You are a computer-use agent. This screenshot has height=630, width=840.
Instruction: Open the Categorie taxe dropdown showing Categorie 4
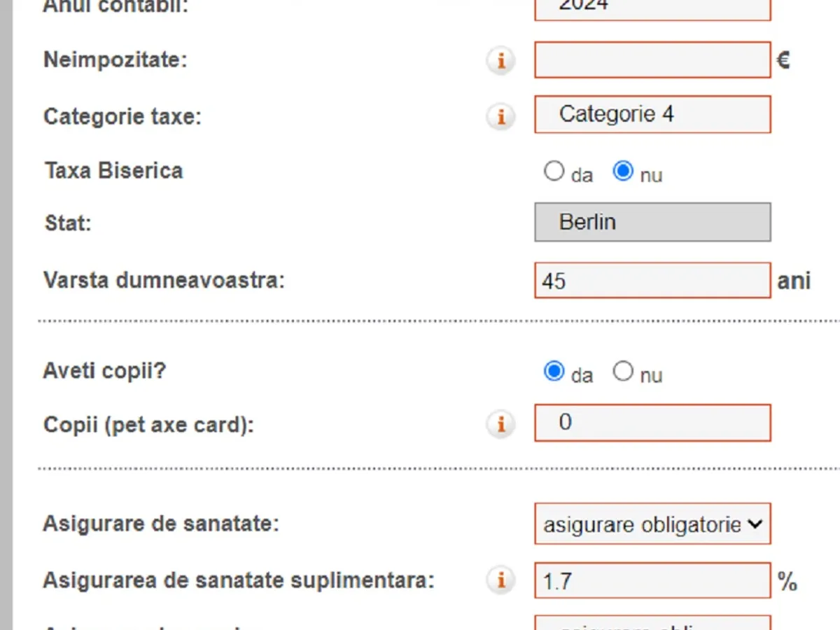[x=652, y=115]
